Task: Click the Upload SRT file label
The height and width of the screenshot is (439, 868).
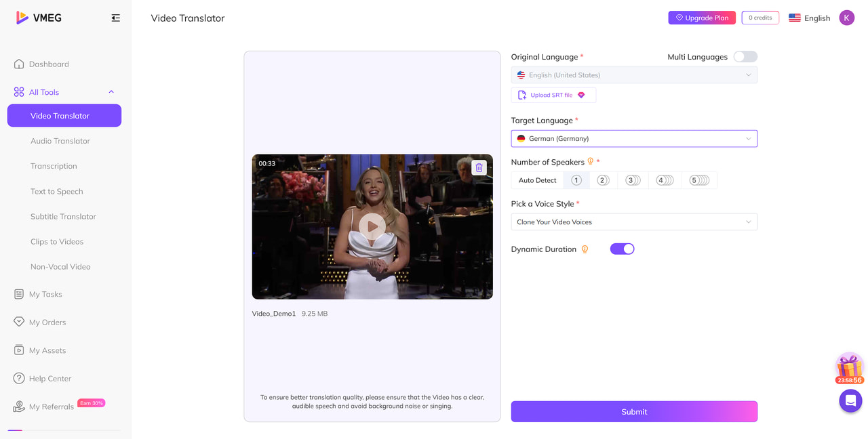Action: point(551,96)
